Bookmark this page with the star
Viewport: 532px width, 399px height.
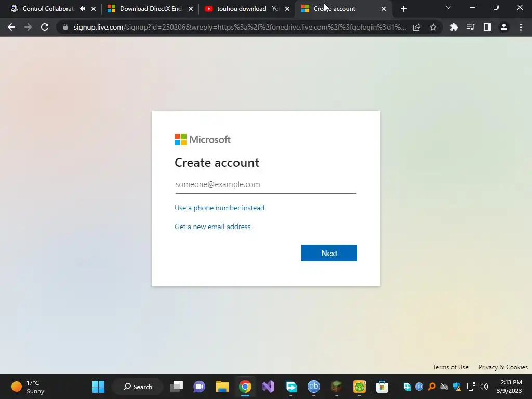(433, 27)
